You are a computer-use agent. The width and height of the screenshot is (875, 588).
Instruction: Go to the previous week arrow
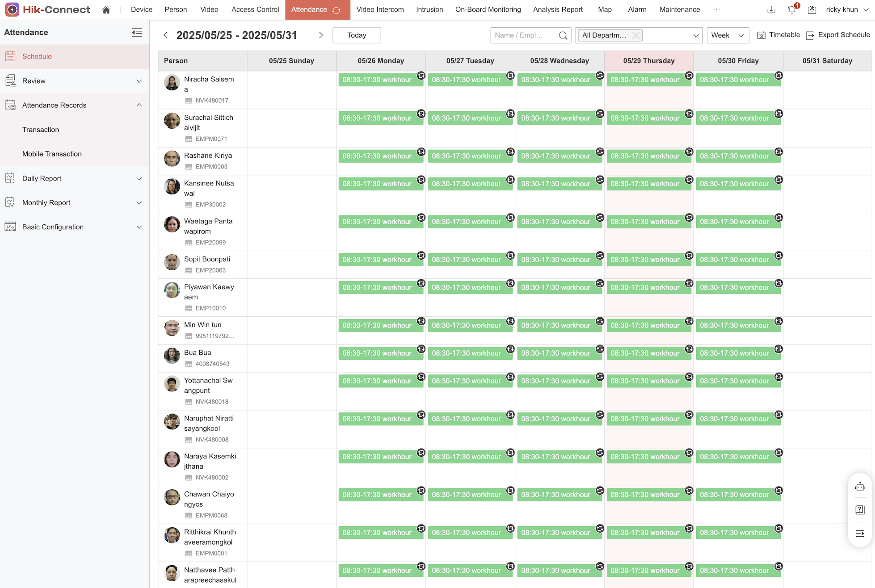pyautogui.click(x=165, y=35)
